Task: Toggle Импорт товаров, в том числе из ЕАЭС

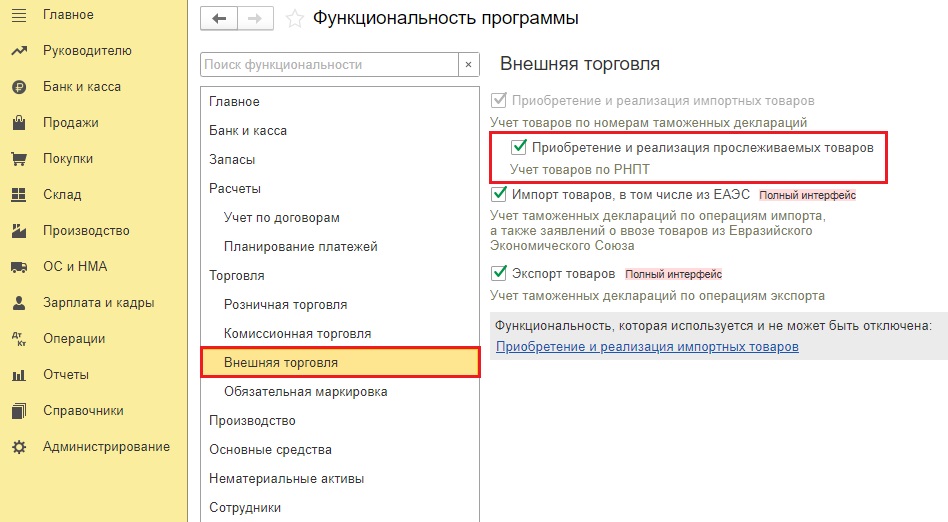Action: click(498, 194)
